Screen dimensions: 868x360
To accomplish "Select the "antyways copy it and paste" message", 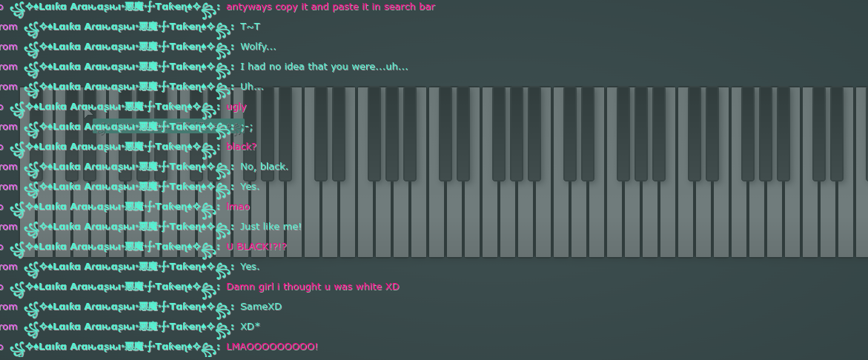I will coord(331,7).
